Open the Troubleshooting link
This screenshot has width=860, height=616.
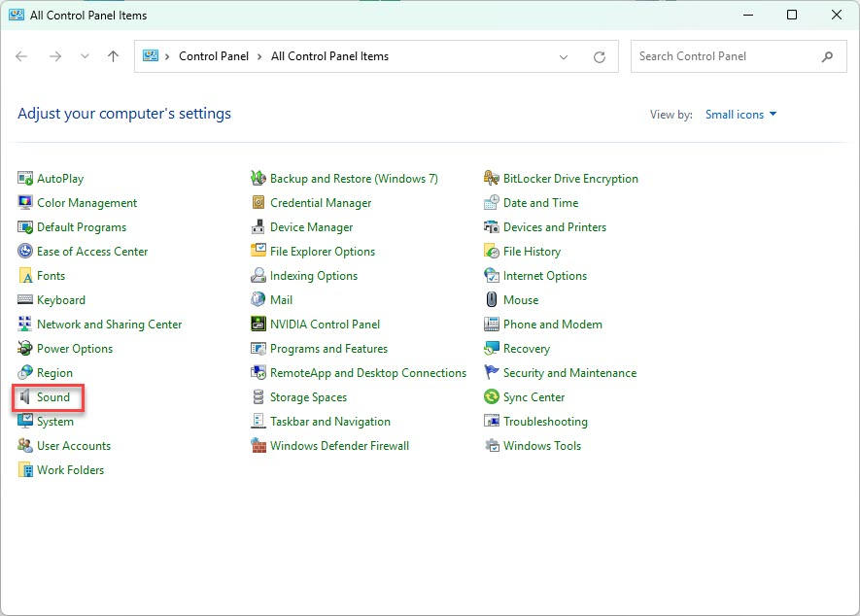point(545,422)
